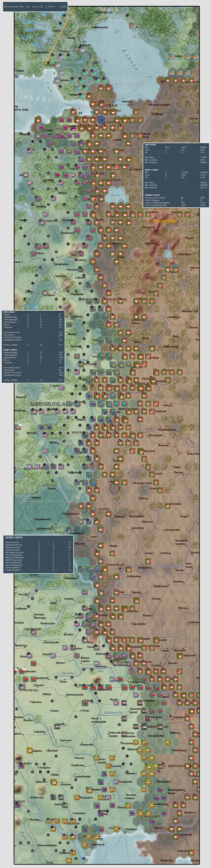Click the Kalinkovichi town label

tap(44, 528)
